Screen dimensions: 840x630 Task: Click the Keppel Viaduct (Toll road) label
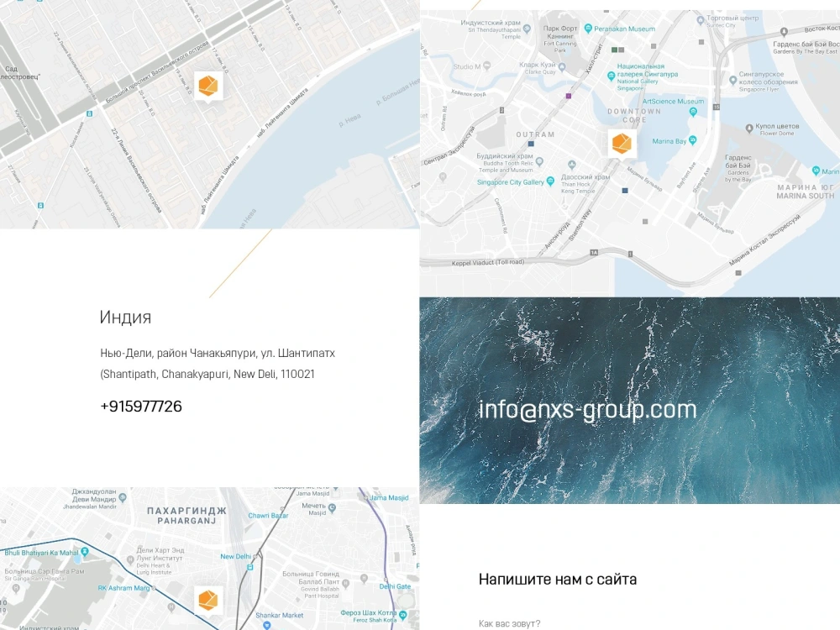[487, 262]
